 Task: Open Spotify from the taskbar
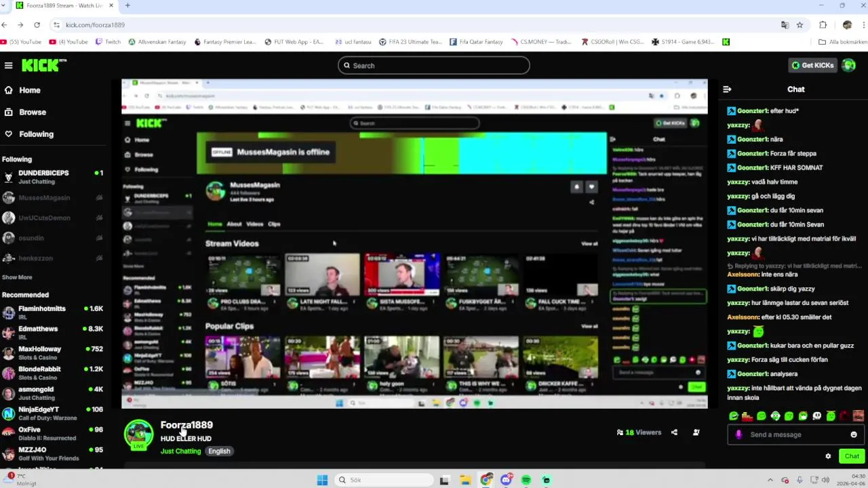coord(526,480)
